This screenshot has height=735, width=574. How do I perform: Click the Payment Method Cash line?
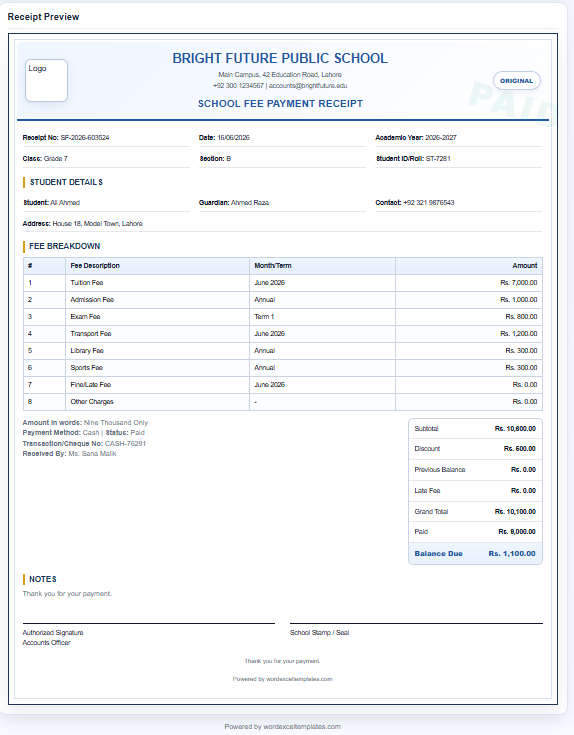[x=83, y=433]
